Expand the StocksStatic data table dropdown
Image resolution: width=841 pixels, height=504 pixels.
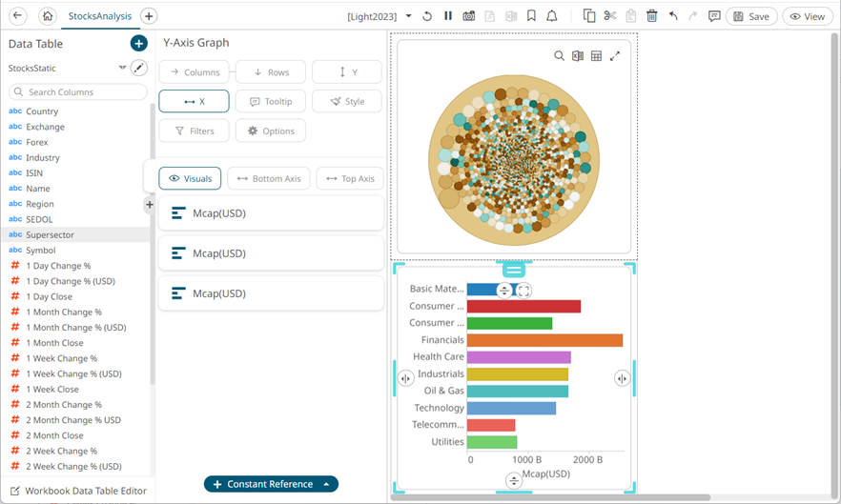122,68
